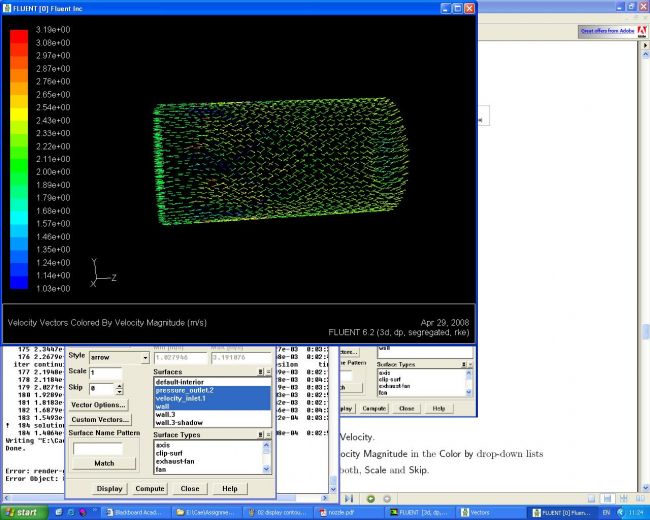This screenshot has height=520, width=650.
Task: Open Custom Vectors dialog
Action: pos(100,419)
